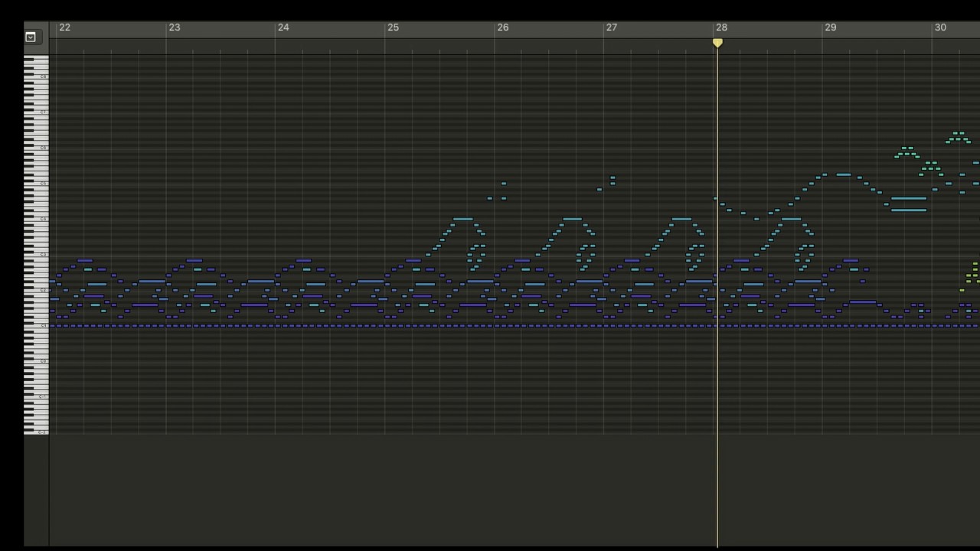Image resolution: width=980 pixels, height=551 pixels.
Task: Select the long cyan note peaking in bar 29
Action: click(843, 175)
